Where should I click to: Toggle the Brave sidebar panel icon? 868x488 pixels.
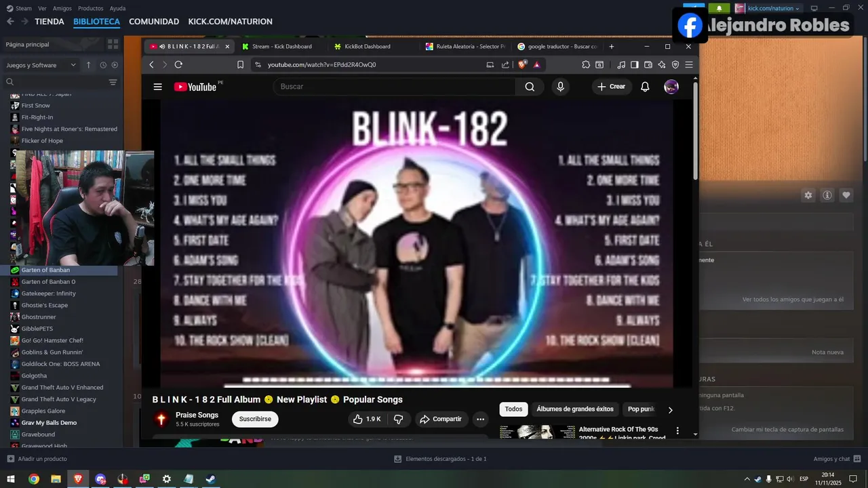tap(635, 64)
